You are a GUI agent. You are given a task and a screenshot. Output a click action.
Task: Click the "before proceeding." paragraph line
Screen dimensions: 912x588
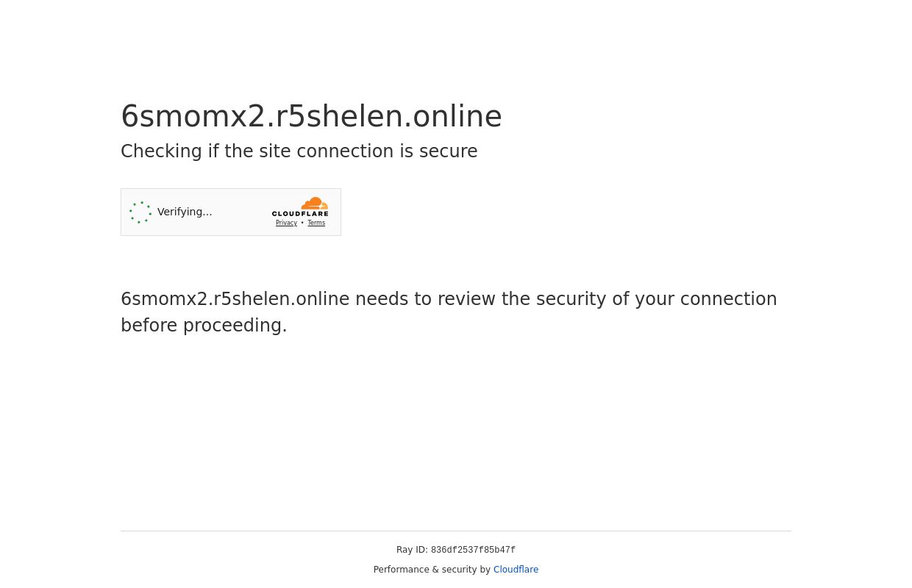204,326
